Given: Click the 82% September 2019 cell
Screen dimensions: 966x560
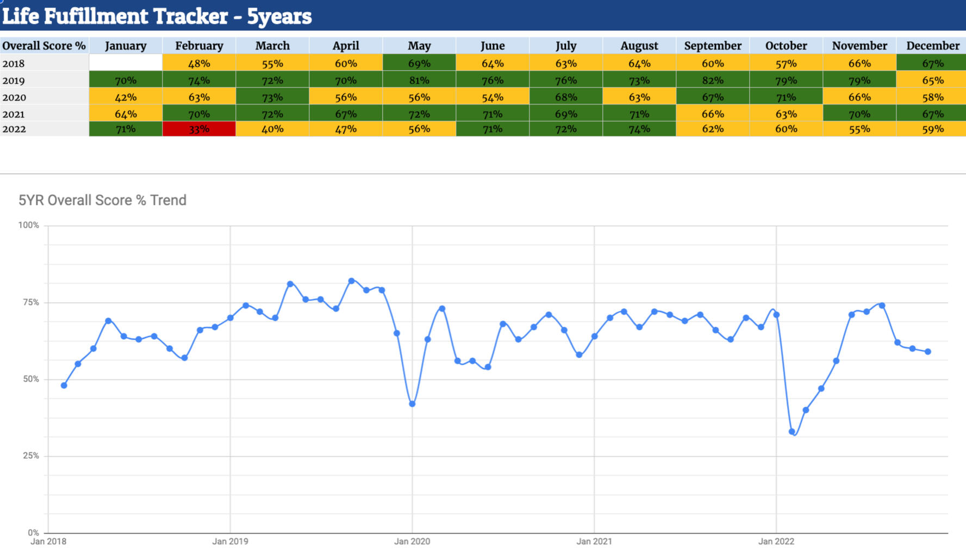Looking at the screenshot, I should click(713, 80).
